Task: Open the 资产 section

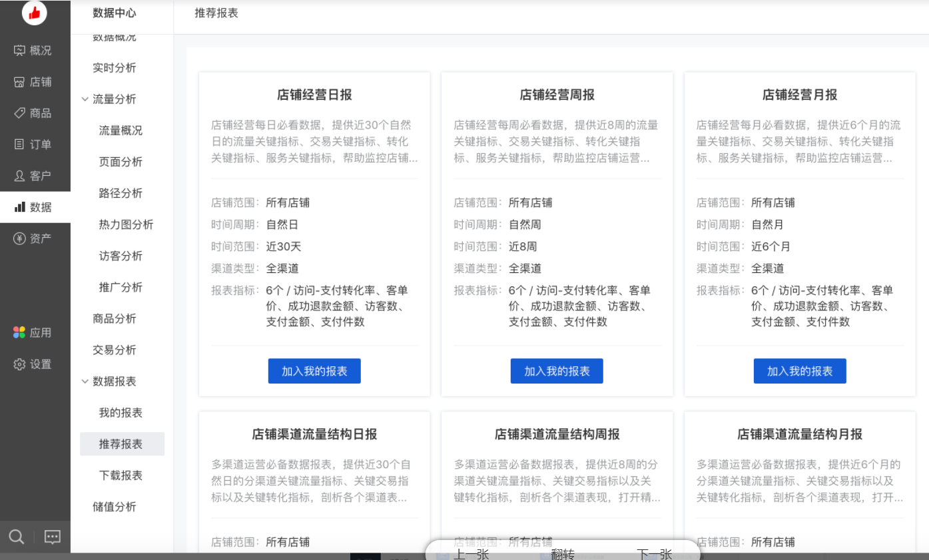Action: (x=35, y=238)
